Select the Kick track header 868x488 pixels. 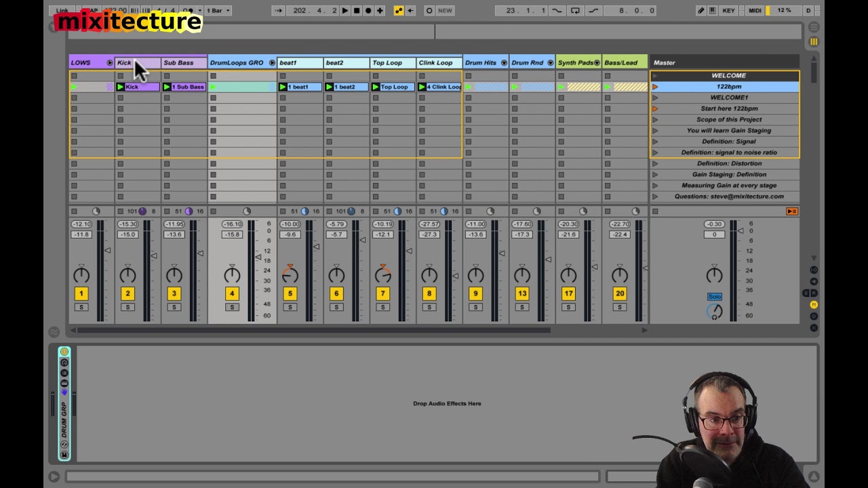138,62
